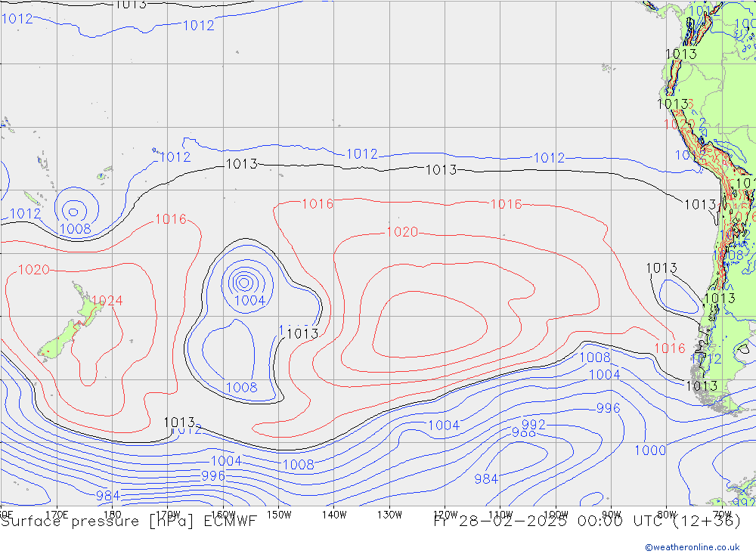The image size is (756, 554).
Task: Click the 'Fr 28-02-2025 00:00 UTC (12+36)' timestamp
Action: point(587,522)
